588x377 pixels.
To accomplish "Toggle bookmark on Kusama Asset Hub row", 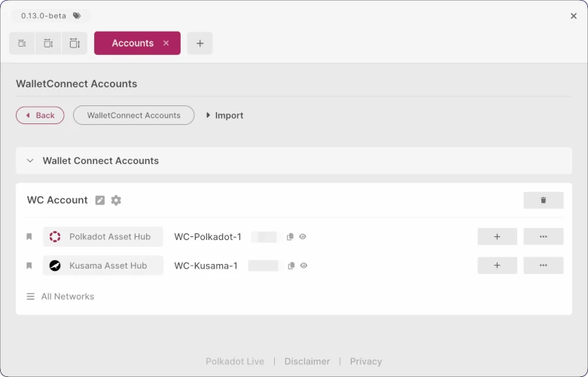I will click(29, 266).
